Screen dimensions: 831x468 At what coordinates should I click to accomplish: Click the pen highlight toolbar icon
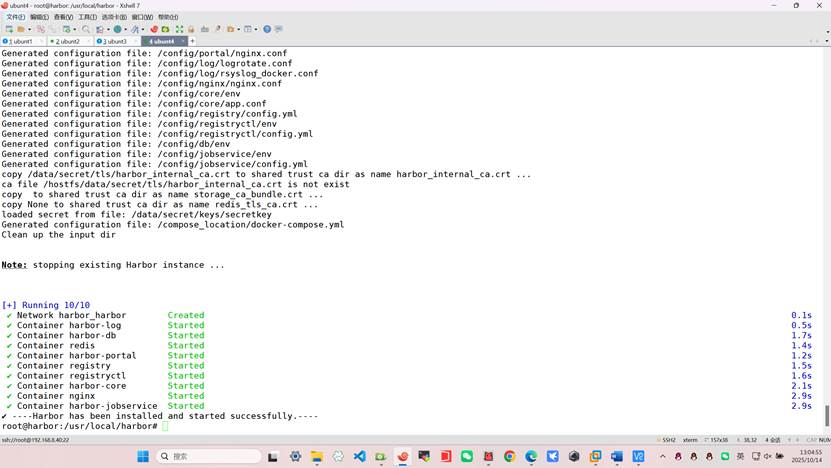pos(218,29)
